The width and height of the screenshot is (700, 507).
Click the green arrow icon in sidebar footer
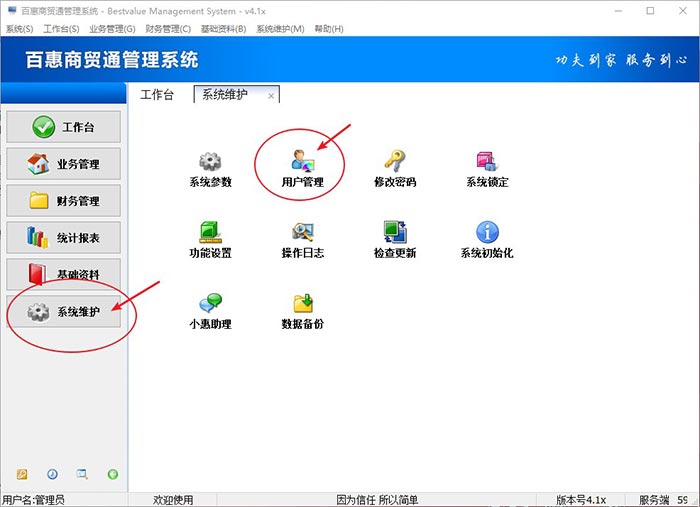(x=113, y=474)
